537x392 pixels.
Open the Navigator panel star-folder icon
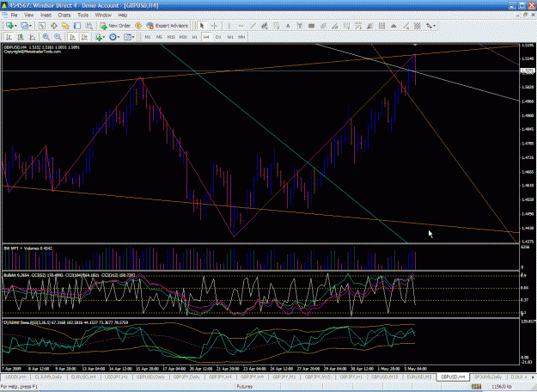[x=65, y=26]
